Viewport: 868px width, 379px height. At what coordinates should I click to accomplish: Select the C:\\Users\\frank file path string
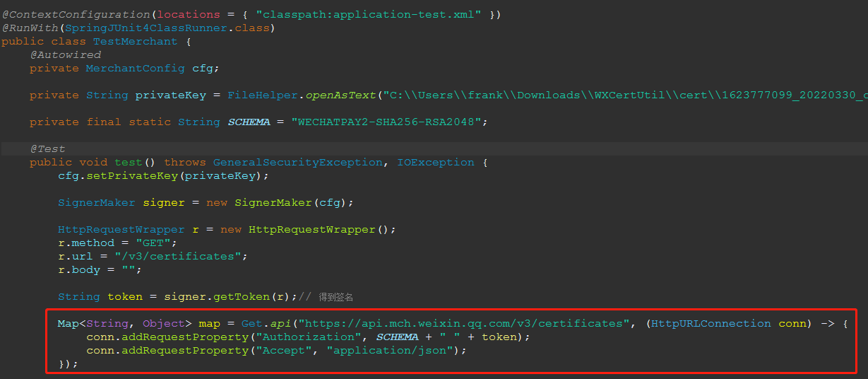click(x=625, y=95)
